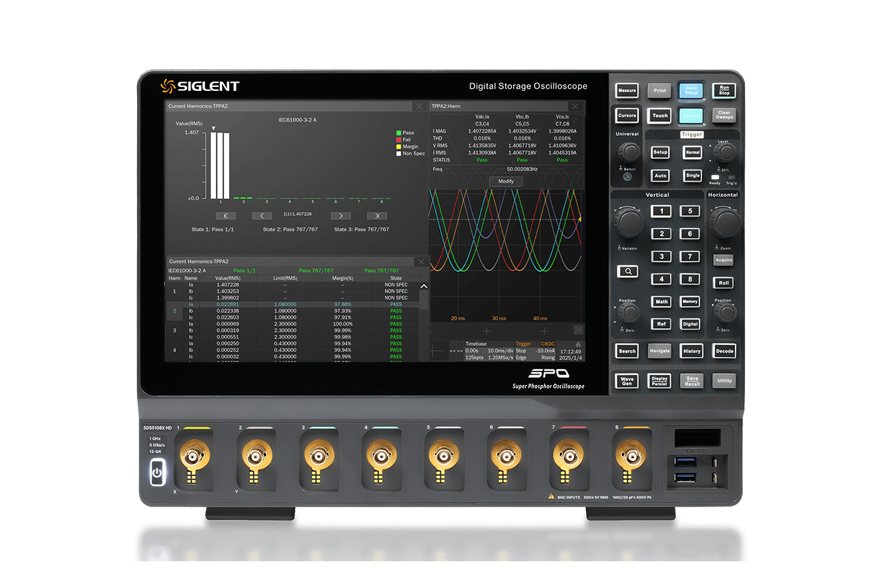Close the empty lower waveform grid
This screenshot has height=588, width=882.
click(x=578, y=330)
